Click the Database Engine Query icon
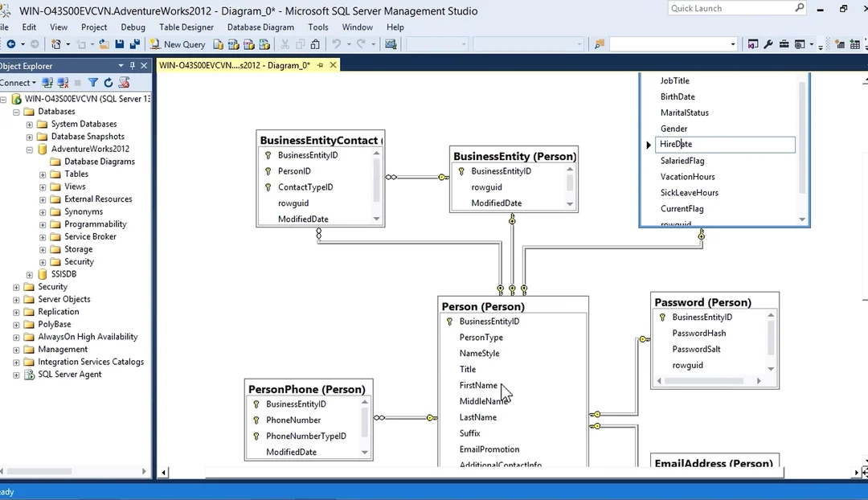 218,44
